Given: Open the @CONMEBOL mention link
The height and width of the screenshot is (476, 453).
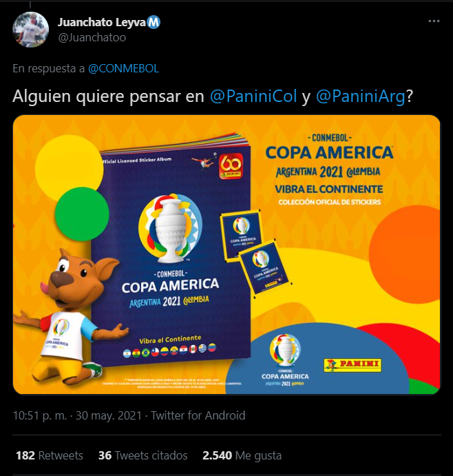Looking at the screenshot, I should pos(123,69).
